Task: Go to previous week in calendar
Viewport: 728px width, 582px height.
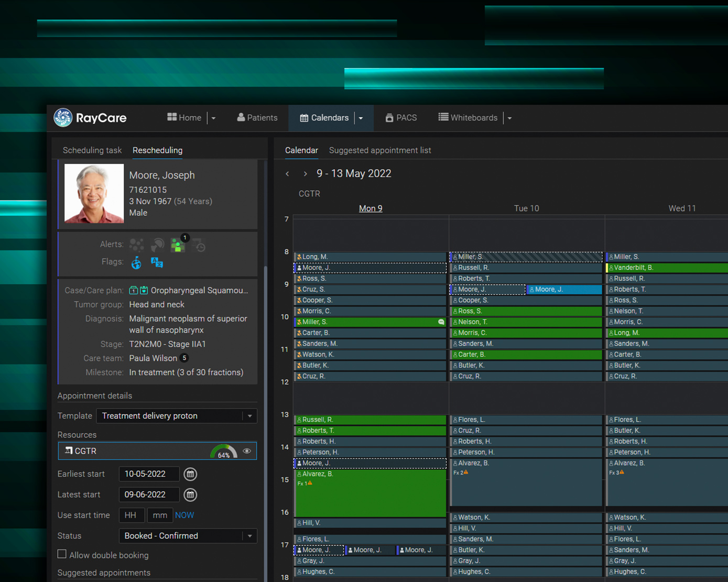Action: tap(287, 174)
